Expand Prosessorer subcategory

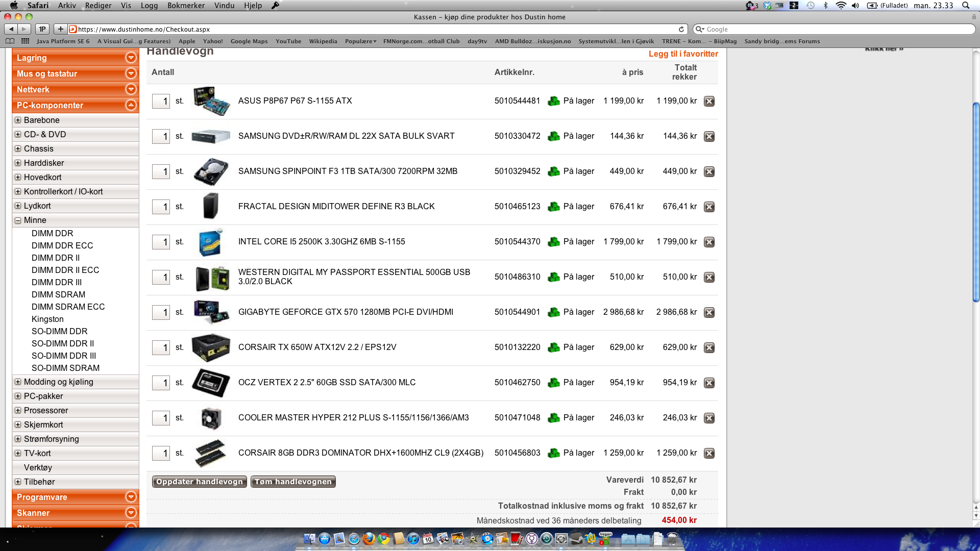pyautogui.click(x=18, y=410)
